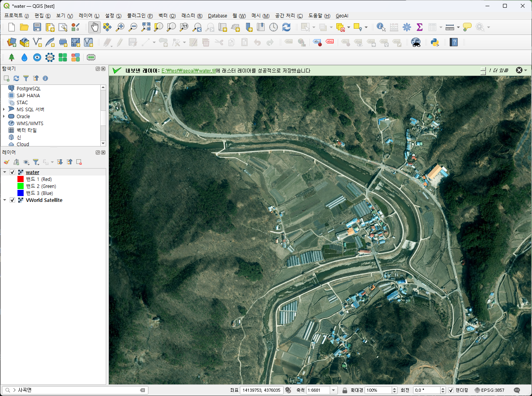Open the Identify Features tool
This screenshot has width=532, height=396.
(x=381, y=27)
